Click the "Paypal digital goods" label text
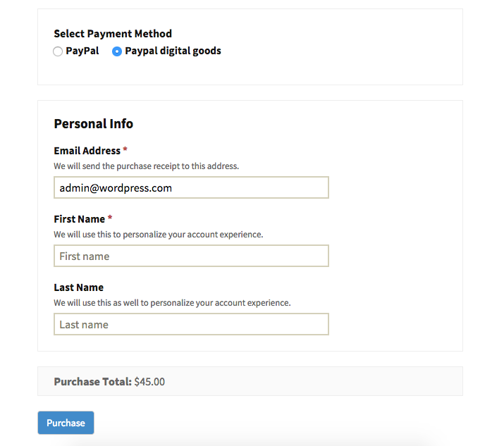This screenshot has width=504, height=446. 173,51
